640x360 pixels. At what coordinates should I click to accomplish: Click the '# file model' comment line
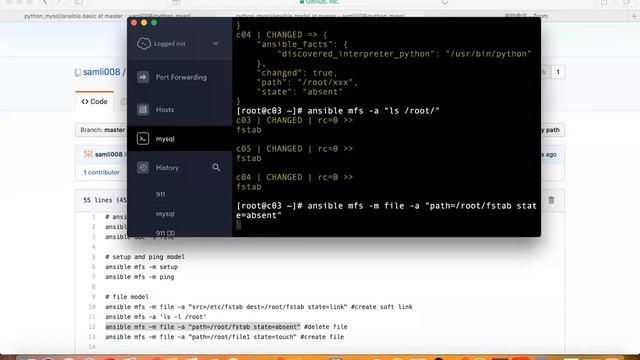127,297
